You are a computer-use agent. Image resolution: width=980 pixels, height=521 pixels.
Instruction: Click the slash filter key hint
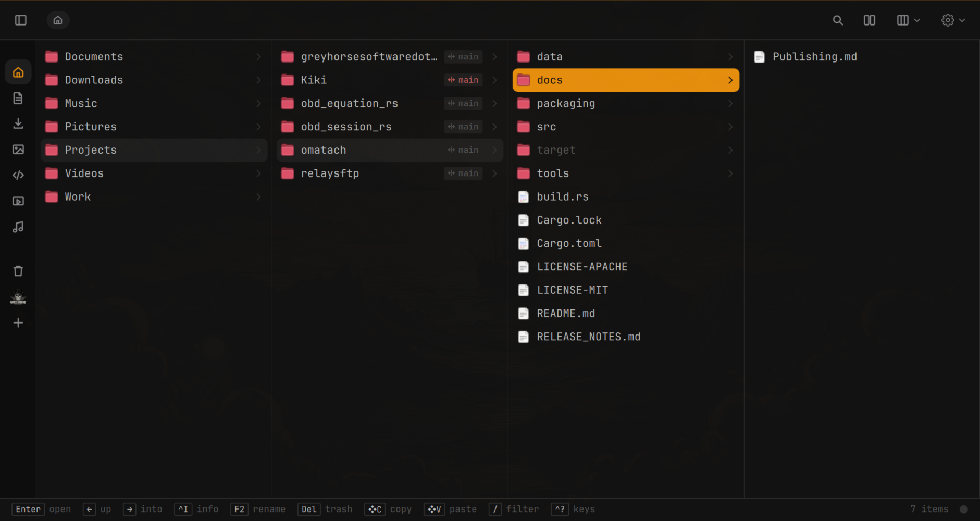click(x=514, y=510)
